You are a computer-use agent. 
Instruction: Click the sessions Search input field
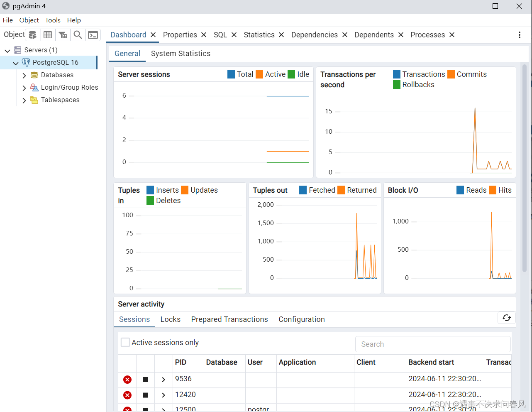(433, 344)
